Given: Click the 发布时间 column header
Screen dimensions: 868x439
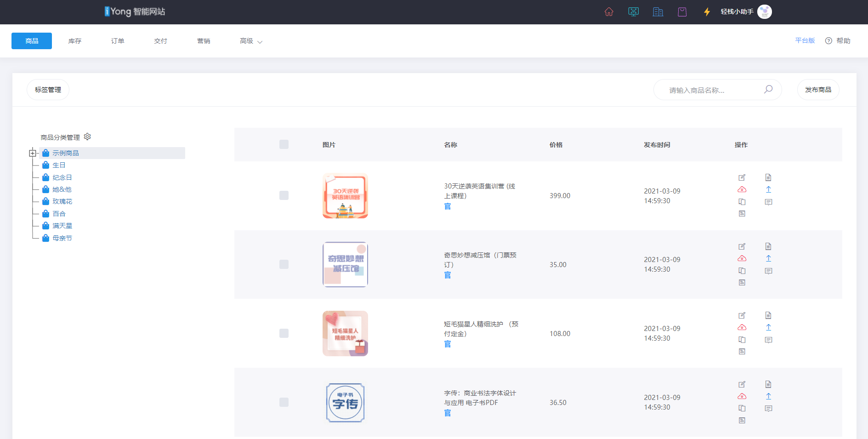Looking at the screenshot, I should (x=657, y=145).
